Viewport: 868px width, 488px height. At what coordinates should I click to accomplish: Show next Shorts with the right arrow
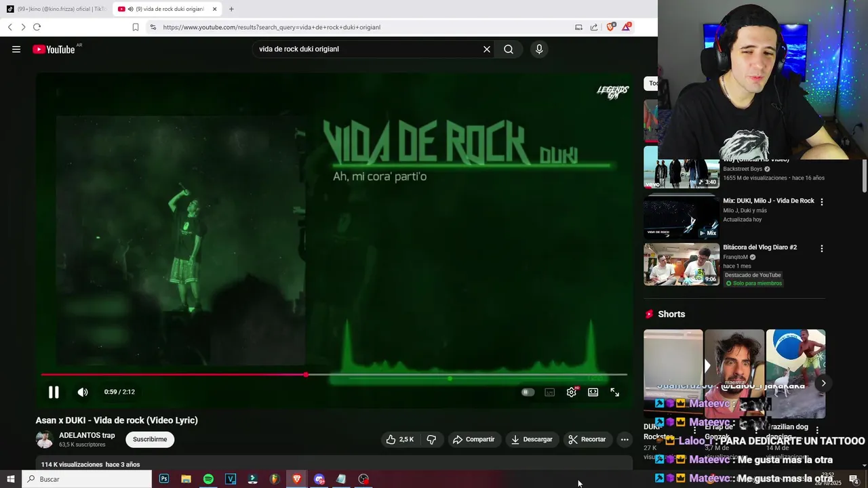823,383
